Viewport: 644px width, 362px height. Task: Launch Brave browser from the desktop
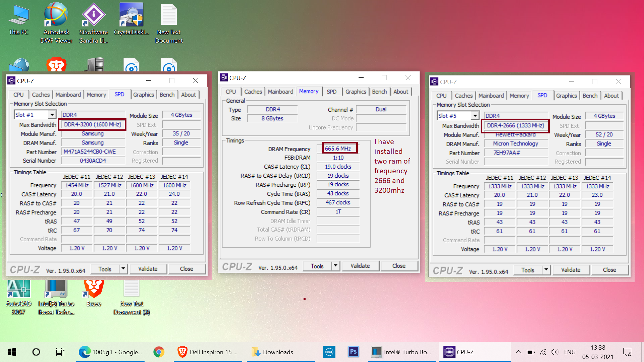point(94,293)
